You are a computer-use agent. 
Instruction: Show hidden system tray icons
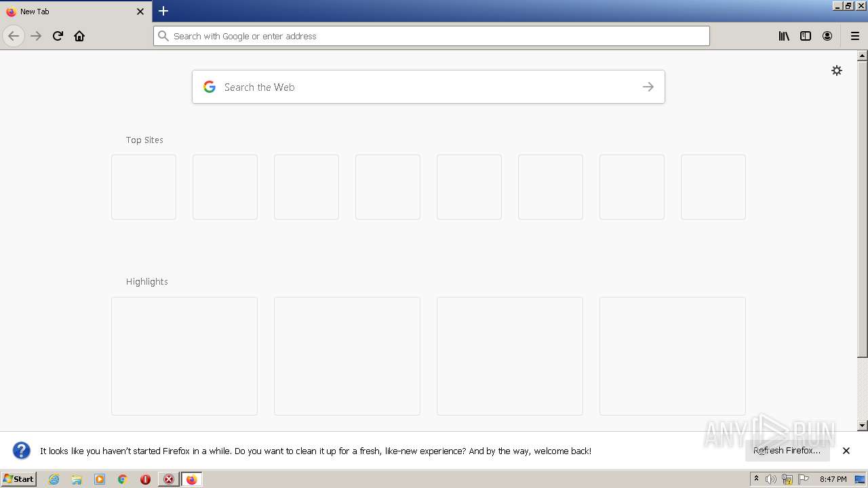(x=756, y=479)
